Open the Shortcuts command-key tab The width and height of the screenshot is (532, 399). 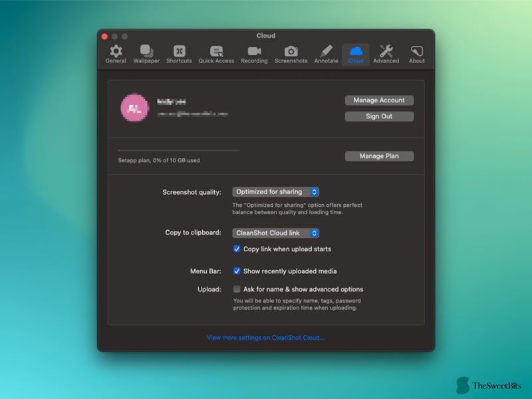tap(179, 55)
